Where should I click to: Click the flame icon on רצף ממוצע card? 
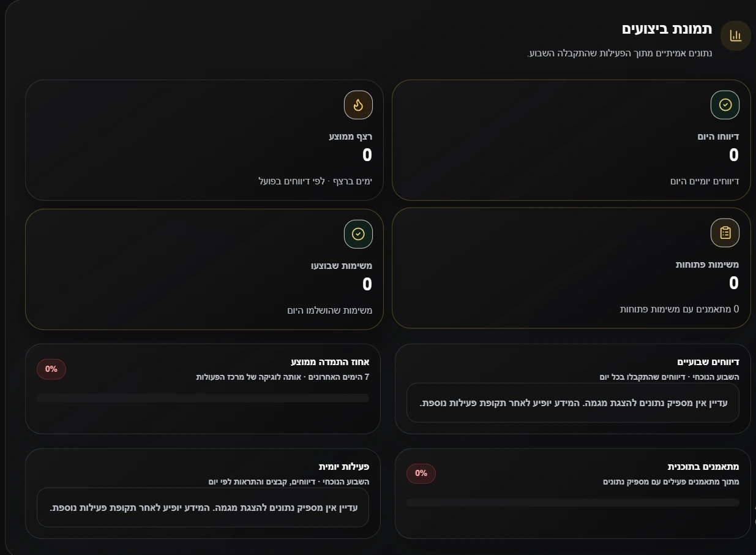click(x=358, y=105)
